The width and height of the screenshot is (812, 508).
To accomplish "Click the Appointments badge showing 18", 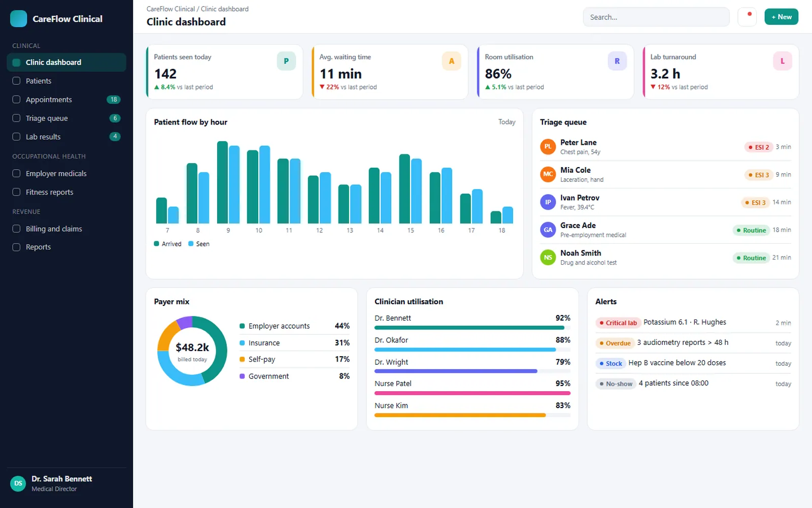I will 114,100.
